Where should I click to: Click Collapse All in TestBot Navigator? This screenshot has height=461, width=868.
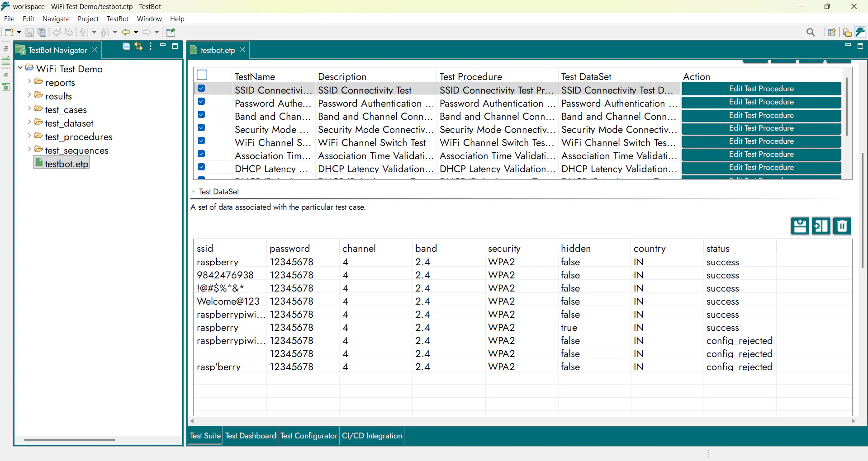coord(127,46)
